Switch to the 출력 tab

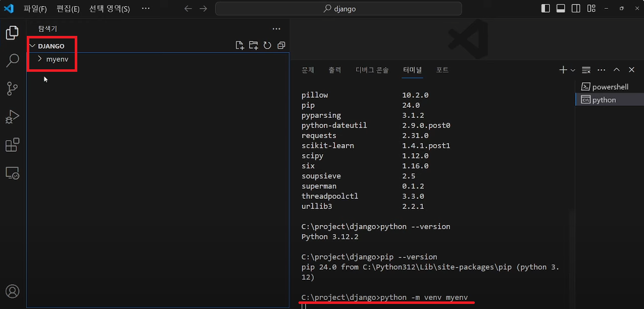pos(335,70)
